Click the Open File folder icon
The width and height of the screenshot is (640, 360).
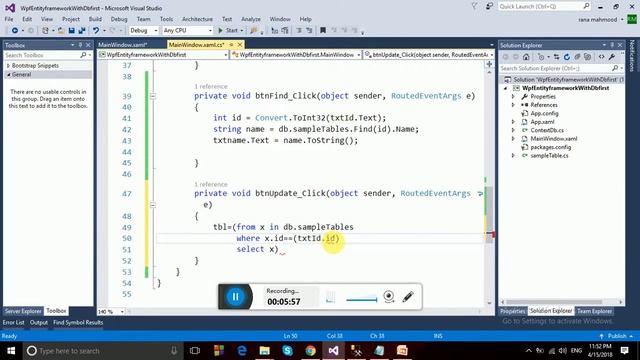coord(61,31)
